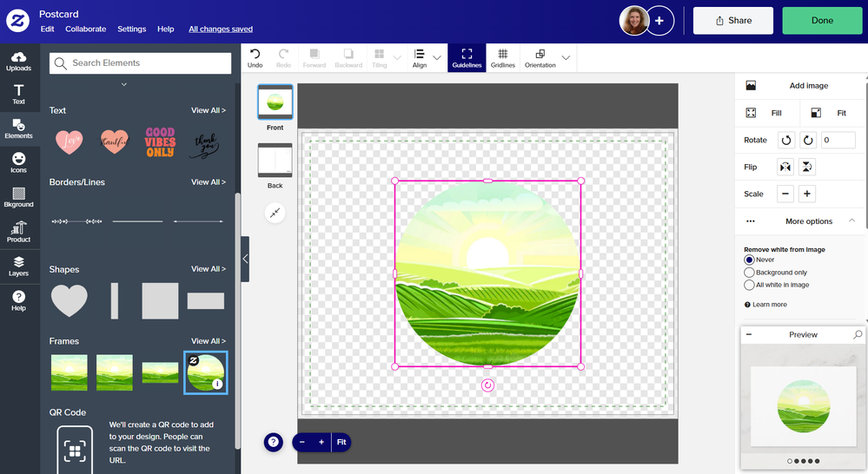Flip image horizontally icon

point(786,167)
